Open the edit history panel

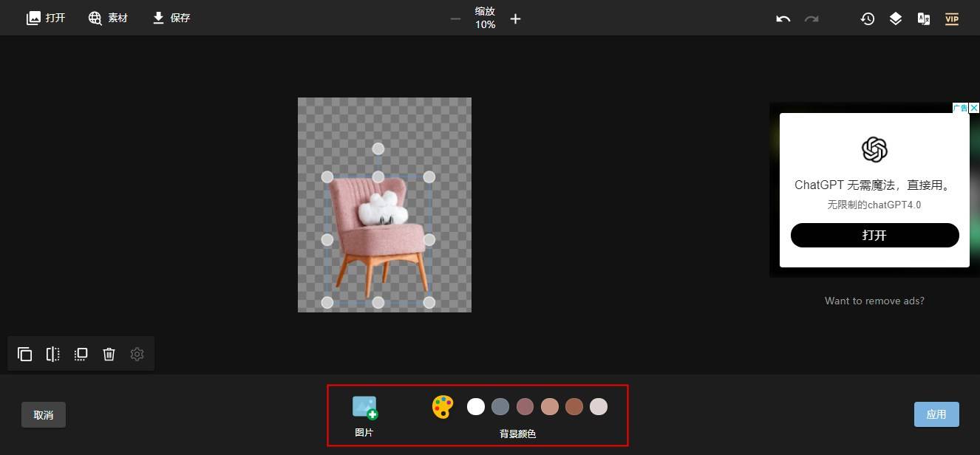coord(867,18)
